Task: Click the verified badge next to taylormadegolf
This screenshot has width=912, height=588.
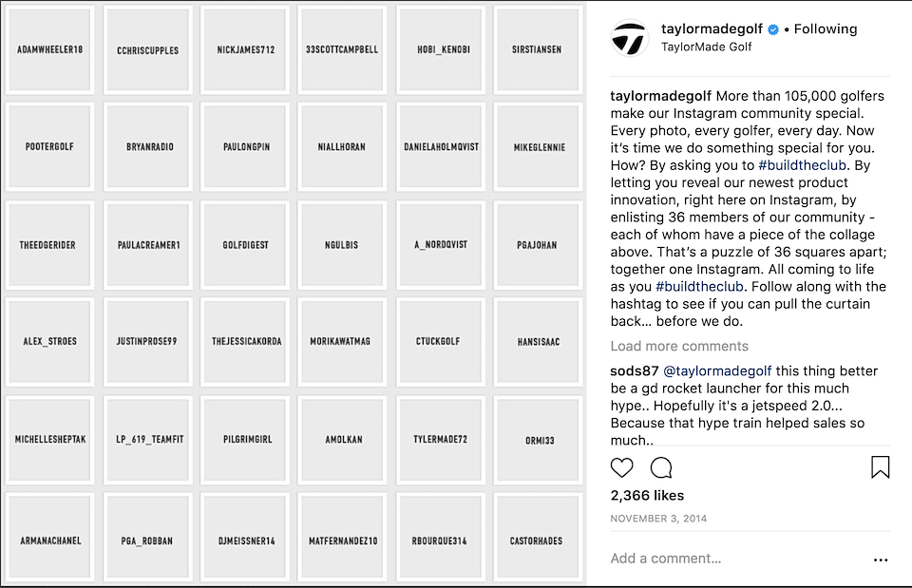Action: tap(773, 29)
